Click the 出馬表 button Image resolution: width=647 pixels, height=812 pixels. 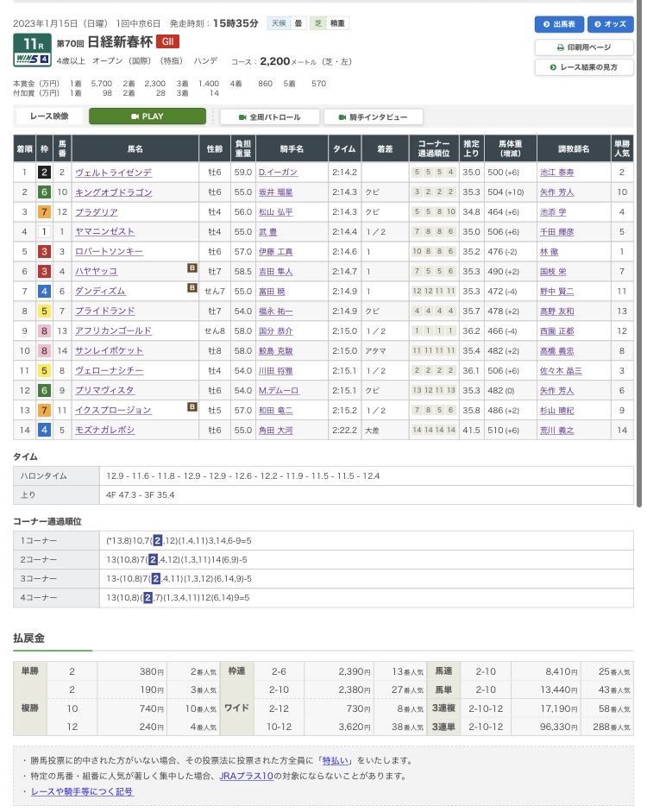pyautogui.click(x=559, y=24)
